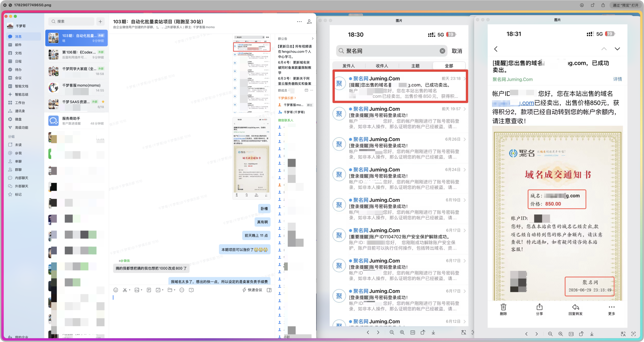Open the image icon dropdown arrow
This screenshot has width=644, height=342.
(x=142, y=290)
